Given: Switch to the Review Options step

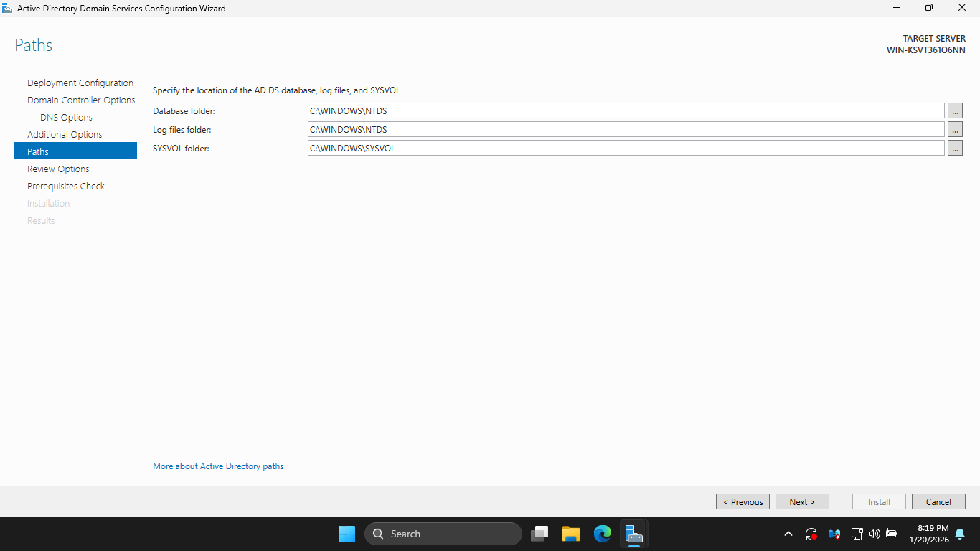Looking at the screenshot, I should pos(58,169).
